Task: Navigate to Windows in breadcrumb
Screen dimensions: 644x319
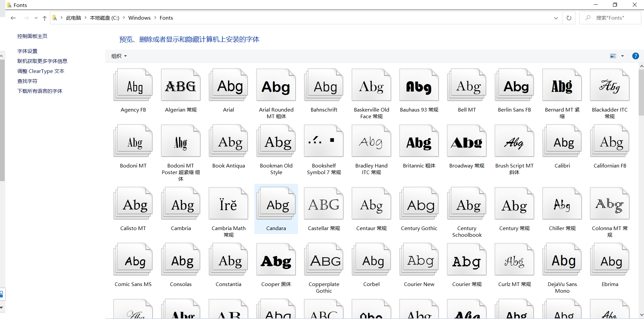Action: click(139, 18)
